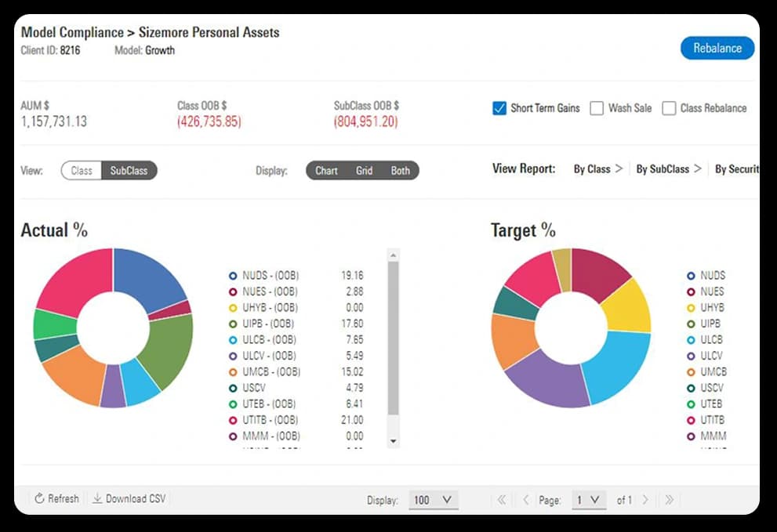Click the NUDS marker in Actual legend
The width and height of the screenshot is (777, 532).
[233, 276]
